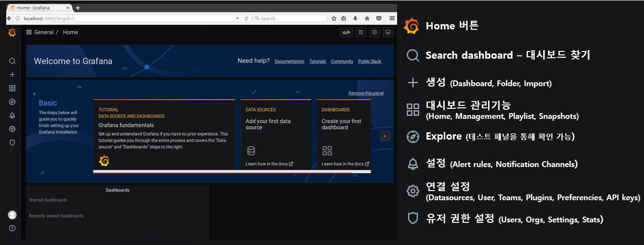
Task: Close the Home - Grafana browser tab
Action: coord(68,8)
